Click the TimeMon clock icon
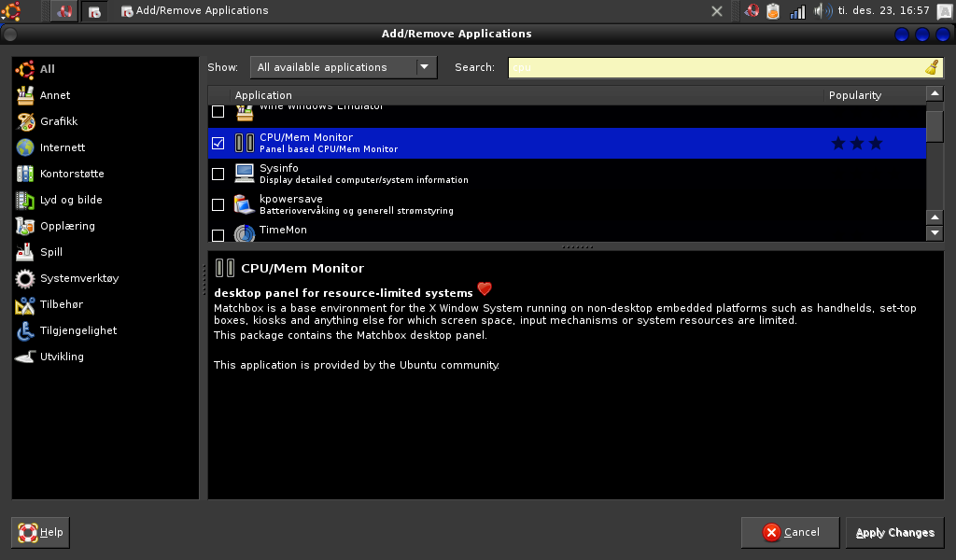Image resolution: width=956 pixels, height=560 pixels. tap(245, 233)
